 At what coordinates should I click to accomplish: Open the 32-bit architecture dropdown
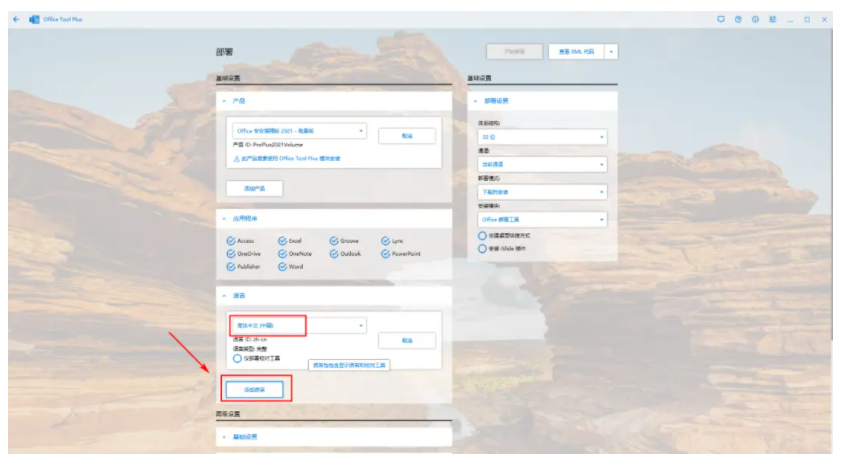[x=542, y=137]
